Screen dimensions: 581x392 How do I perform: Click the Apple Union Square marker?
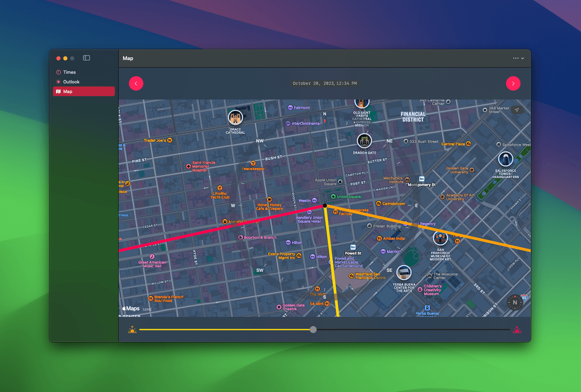(340, 182)
